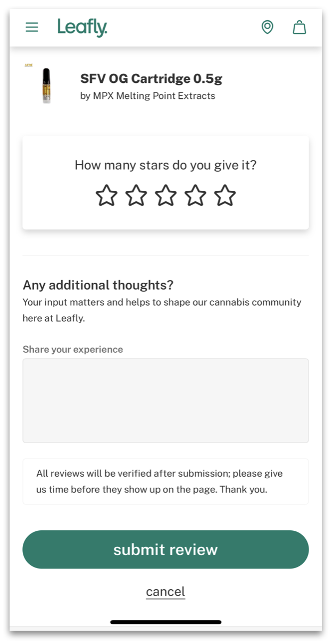
Task: Rate five stars
Action: click(x=225, y=195)
